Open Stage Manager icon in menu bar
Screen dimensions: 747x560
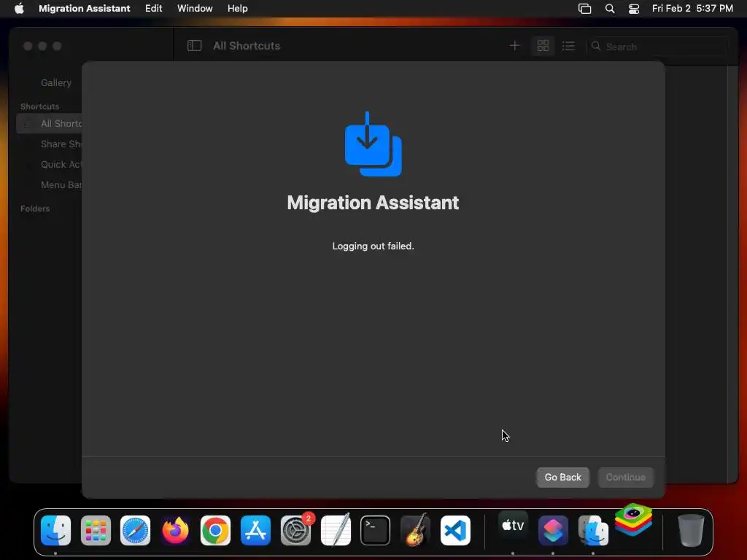coord(584,9)
